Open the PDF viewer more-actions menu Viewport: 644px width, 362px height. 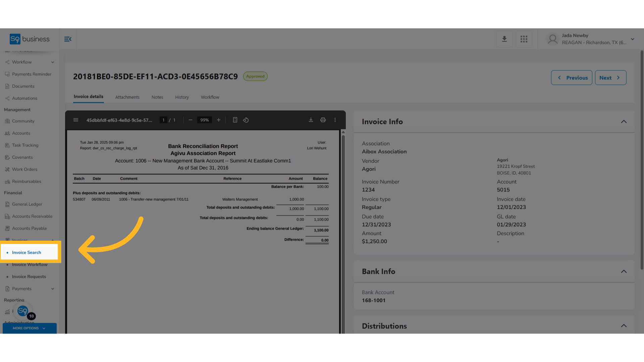(x=335, y=120)
